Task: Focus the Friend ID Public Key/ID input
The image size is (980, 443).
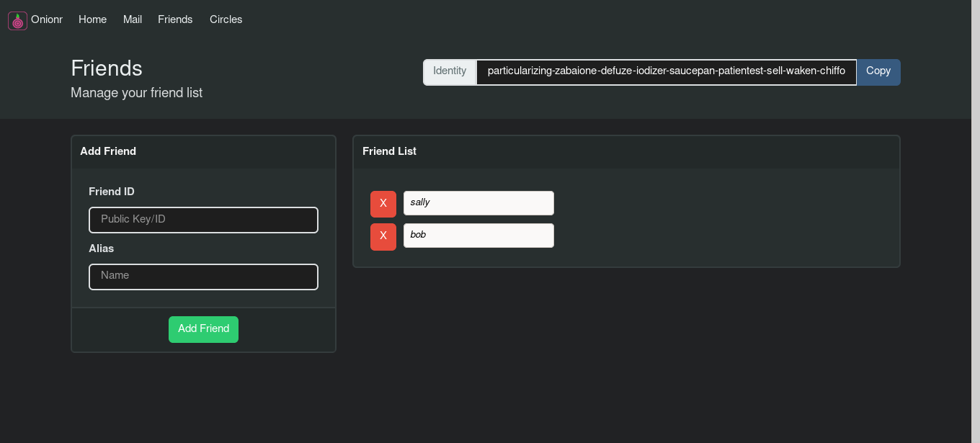Action: click(x=203, y=220)
